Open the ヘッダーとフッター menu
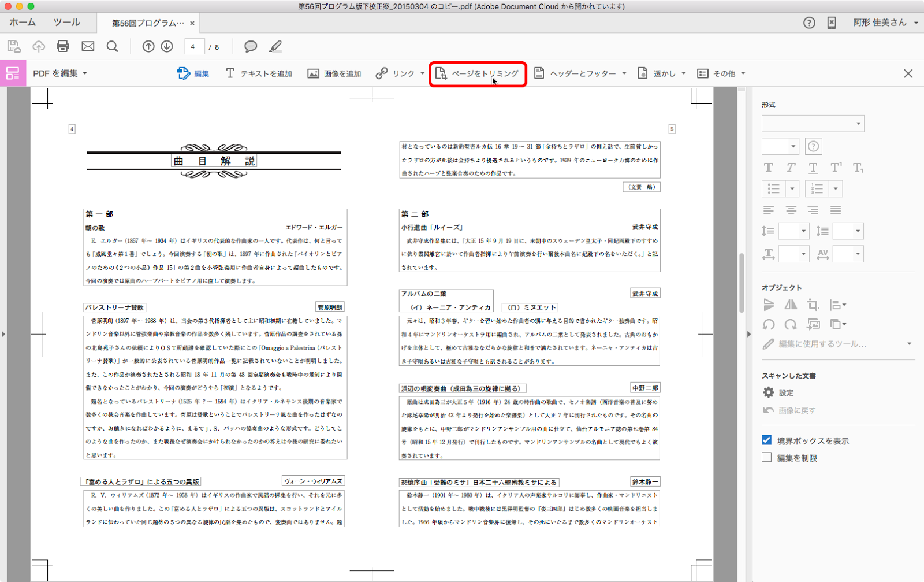The height and width of the screenshot is (582, 924). coord(580,73)
